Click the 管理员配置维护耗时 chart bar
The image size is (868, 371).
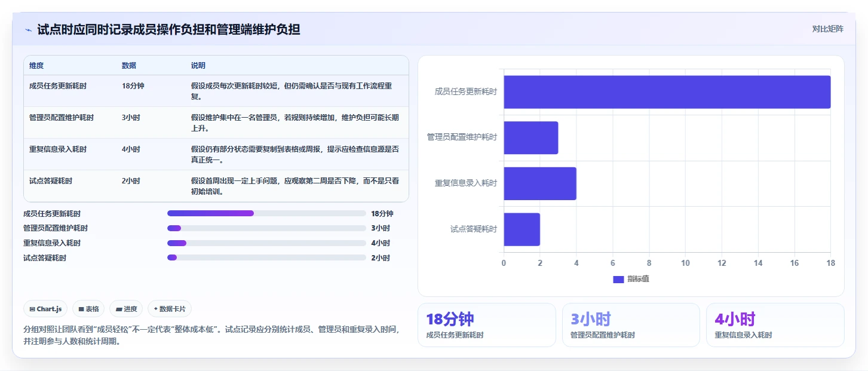530,138
